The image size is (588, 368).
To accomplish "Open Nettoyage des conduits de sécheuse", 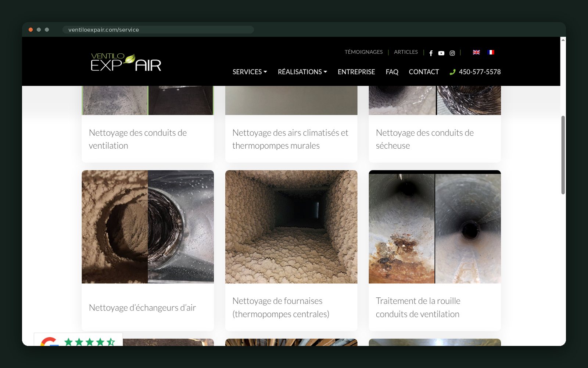I will tap(425, 139).
